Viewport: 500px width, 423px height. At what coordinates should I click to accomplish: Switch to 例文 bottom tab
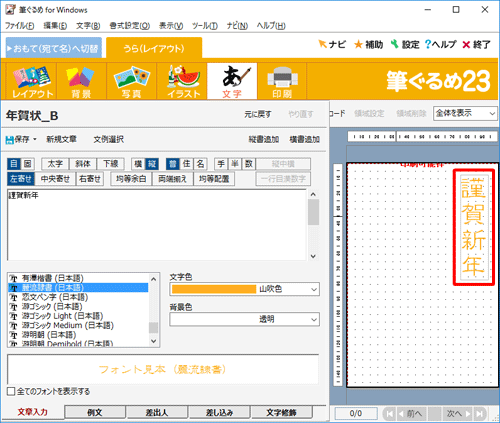tap(95, 412)
